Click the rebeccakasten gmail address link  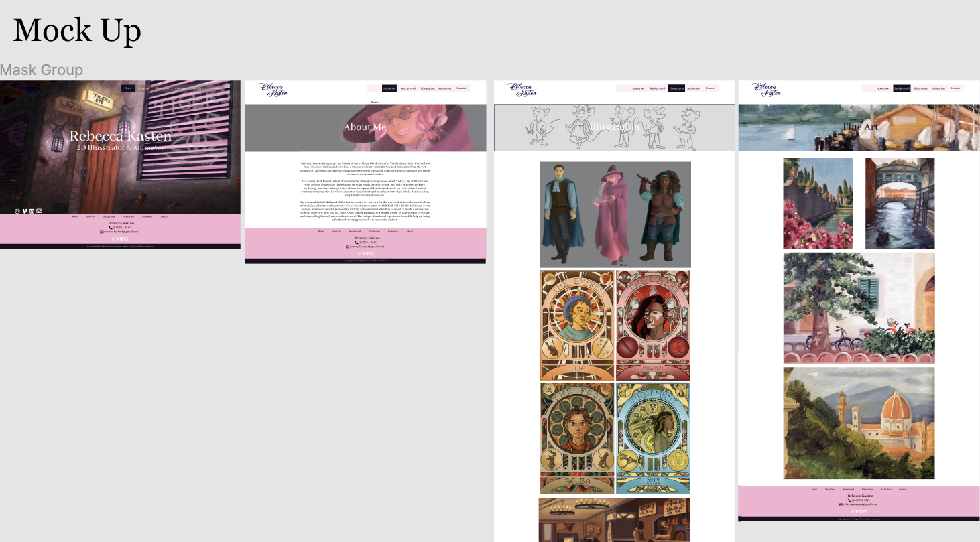tap(367, 247)
